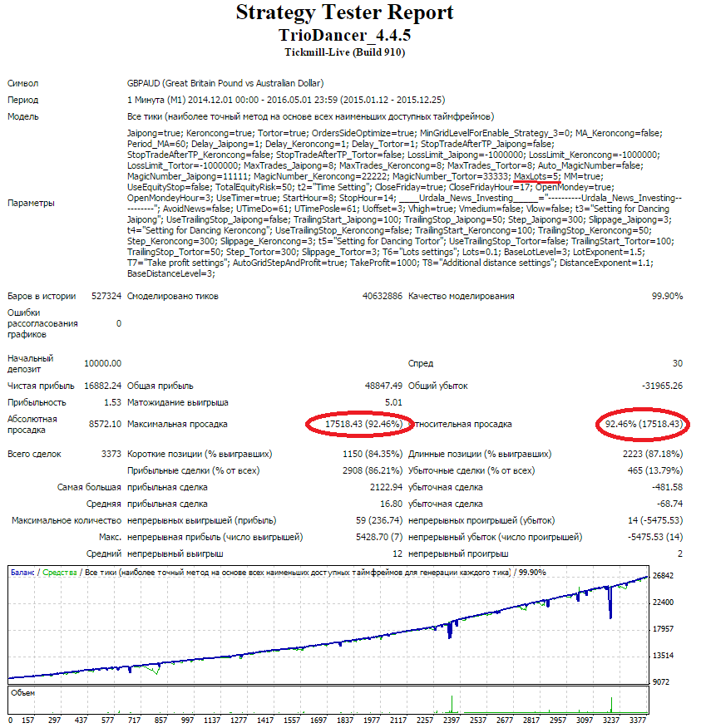This screenshot has height=728, width=701.
Task: Click the 1697 trade axis label
Action: tap(318, 721)
